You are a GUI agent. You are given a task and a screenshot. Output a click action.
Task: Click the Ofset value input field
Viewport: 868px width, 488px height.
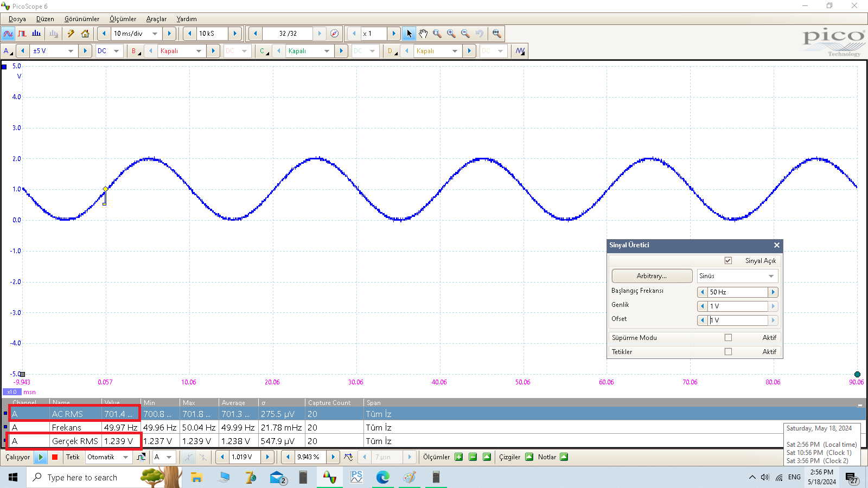tap(738, 320)
